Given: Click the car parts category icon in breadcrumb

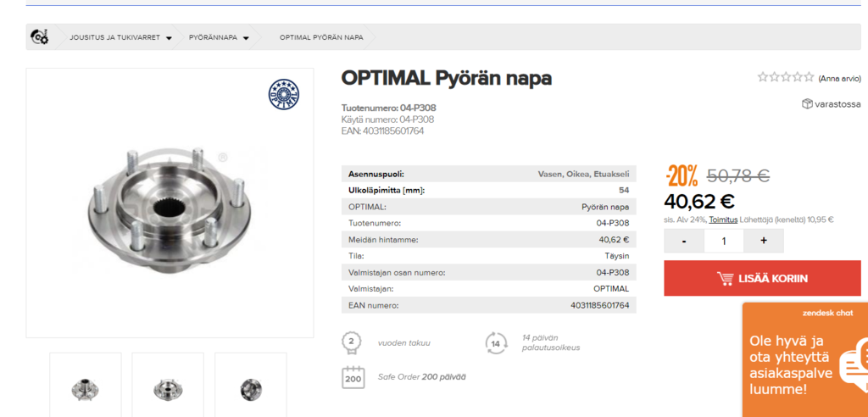Looking at the screenshot, I should coord(39,37).
